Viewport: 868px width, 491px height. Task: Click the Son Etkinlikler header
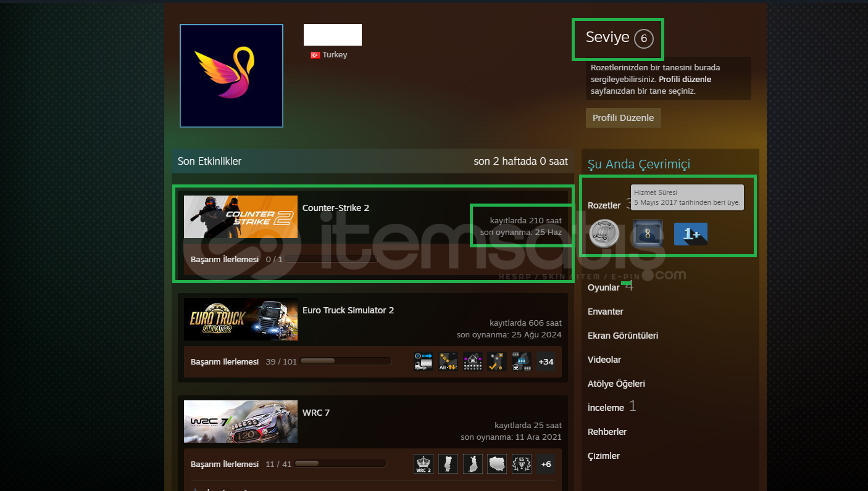click(209, 161)
